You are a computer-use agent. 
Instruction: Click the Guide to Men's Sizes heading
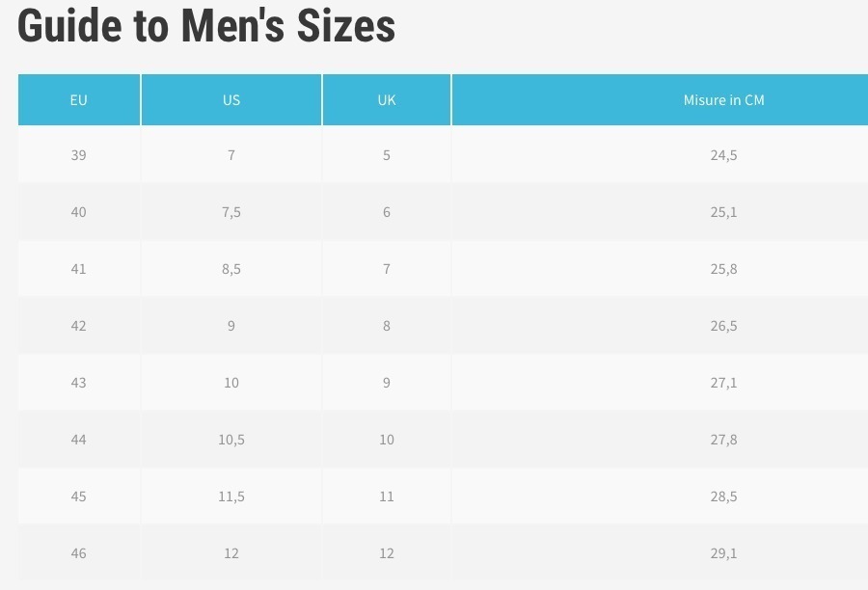206,25
